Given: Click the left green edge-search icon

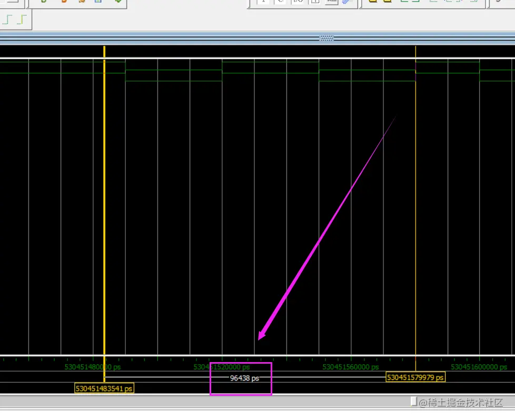Looking at the screenshot, I should point(7,19).
